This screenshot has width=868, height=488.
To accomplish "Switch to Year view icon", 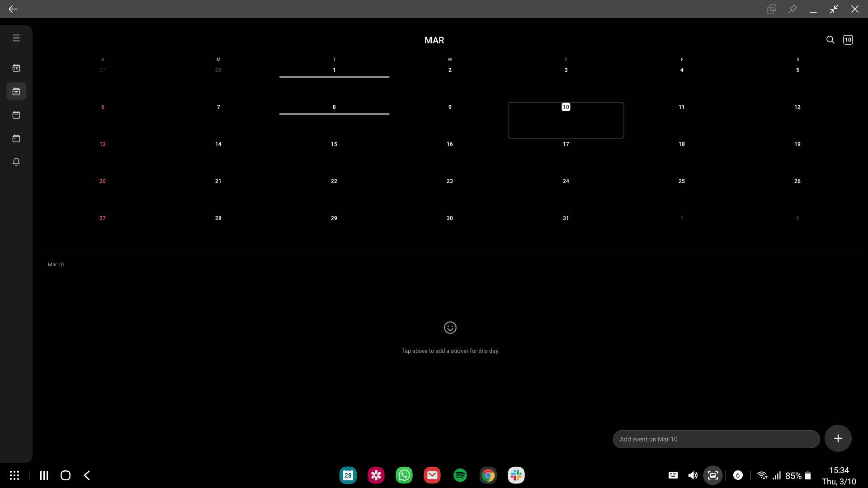I will coord(16,68).
